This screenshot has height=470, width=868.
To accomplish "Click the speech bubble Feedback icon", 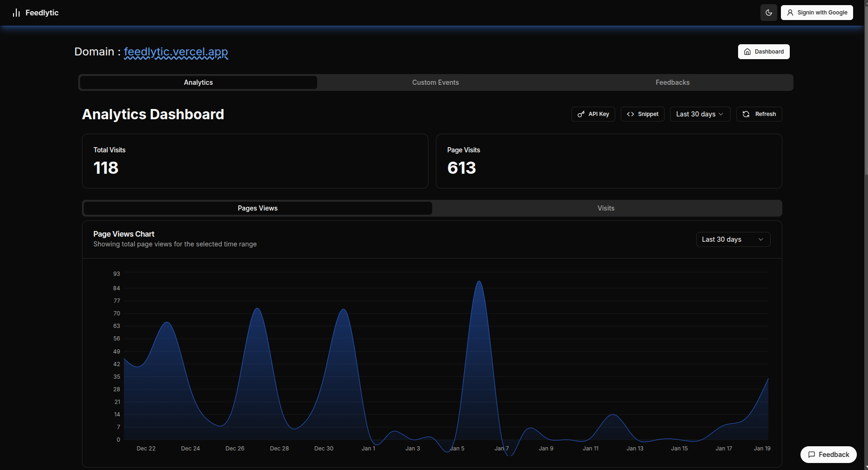I will [812, 455].
